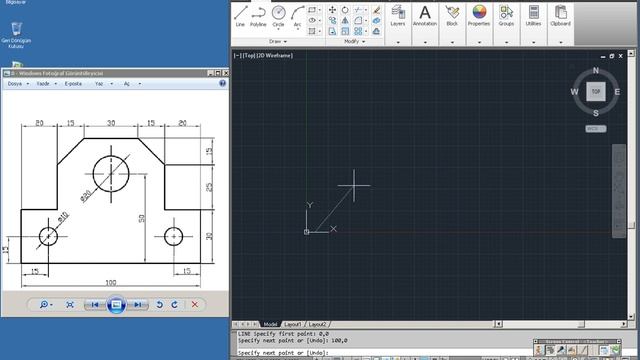Image resolution: width=640 pixels, height=360 pixels.
Task: Choose the Hatch tool in Draw panel
Action: click(312, 31)
